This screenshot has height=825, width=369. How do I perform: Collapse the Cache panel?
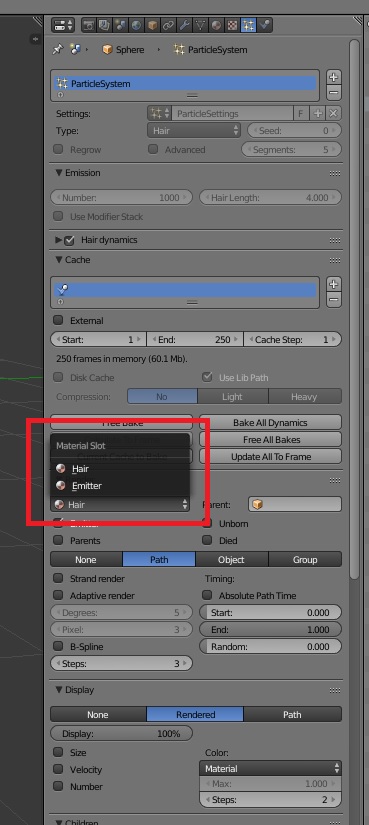58,260
